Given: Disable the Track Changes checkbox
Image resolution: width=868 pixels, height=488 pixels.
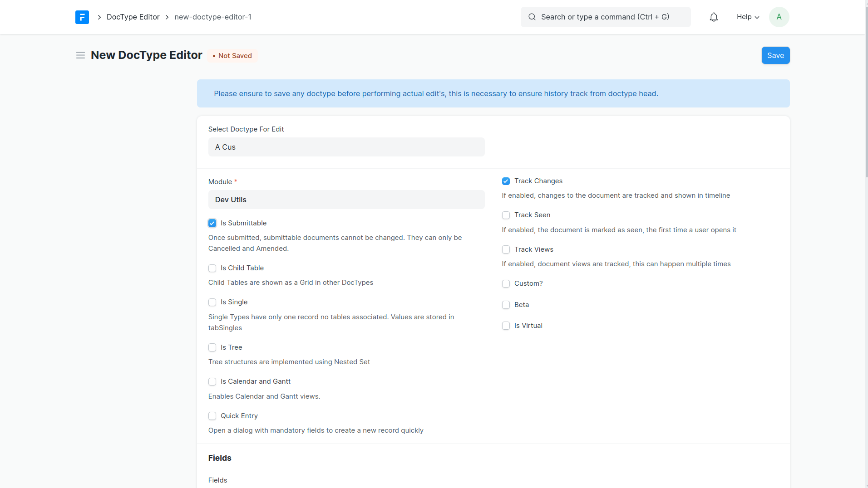Looking at the screenshot, I should [506, 181].
